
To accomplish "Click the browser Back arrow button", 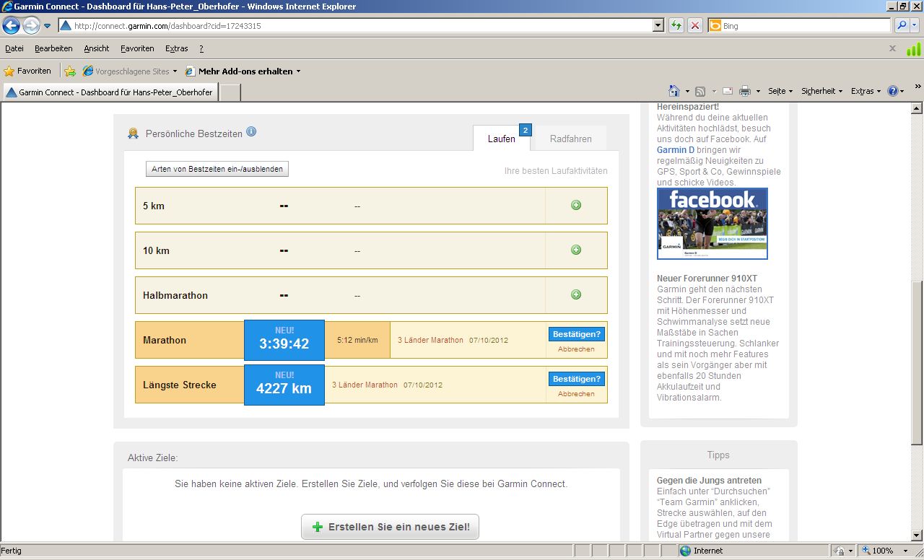I will click(x=12, y=26).
